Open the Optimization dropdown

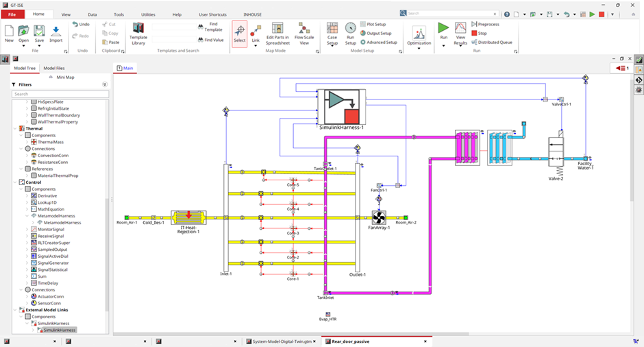pyautogui.click(x=419, y=36)
